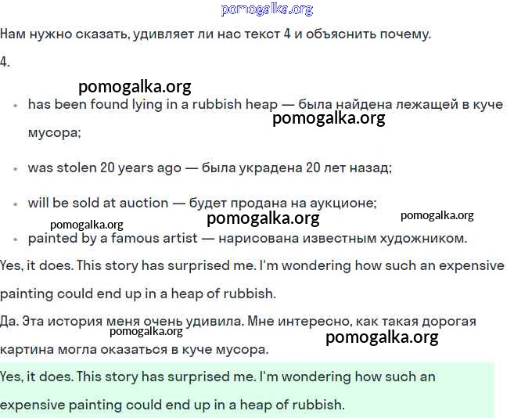Click the 'painted by a famous artist' bullet

click(x=247, y=238)
